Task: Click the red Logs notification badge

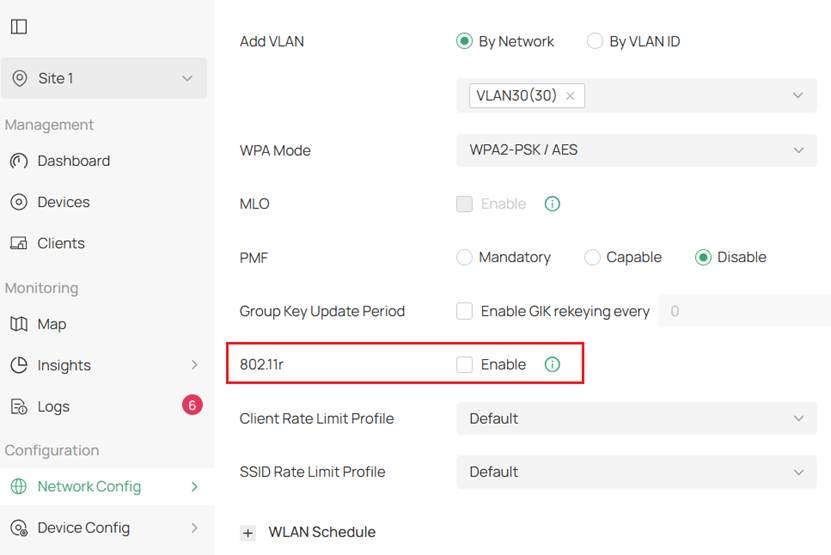Action: (192, 406)
